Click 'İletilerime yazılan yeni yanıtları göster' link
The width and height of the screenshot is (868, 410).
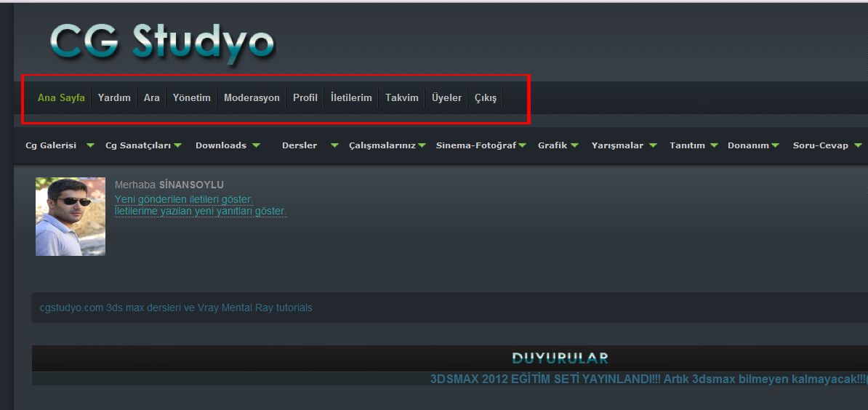pyautogui.click(x=201, y=212)
